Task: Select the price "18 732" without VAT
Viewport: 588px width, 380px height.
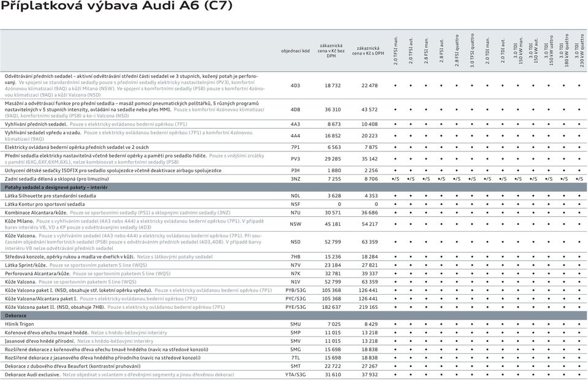Action: (333, 86)
